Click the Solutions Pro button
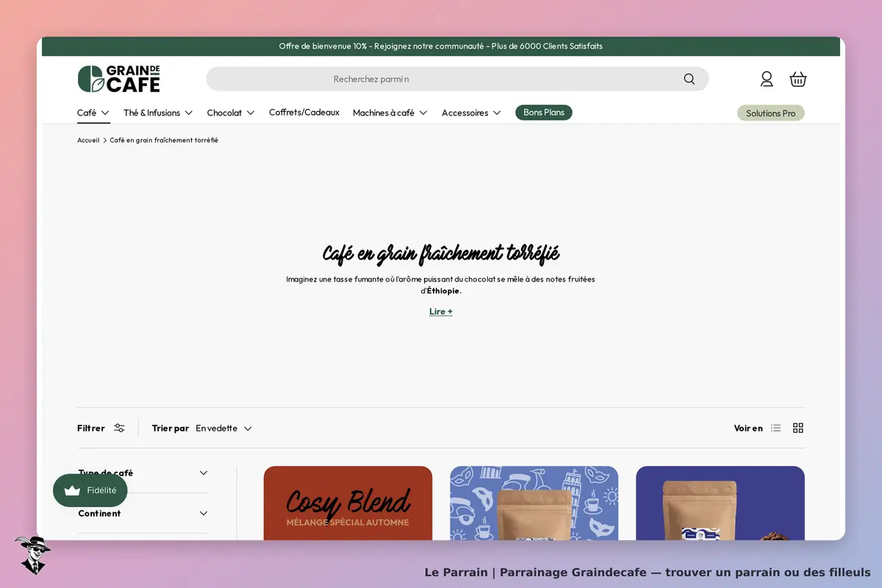This screenshot has height=588, width=882. coord(771,113)
